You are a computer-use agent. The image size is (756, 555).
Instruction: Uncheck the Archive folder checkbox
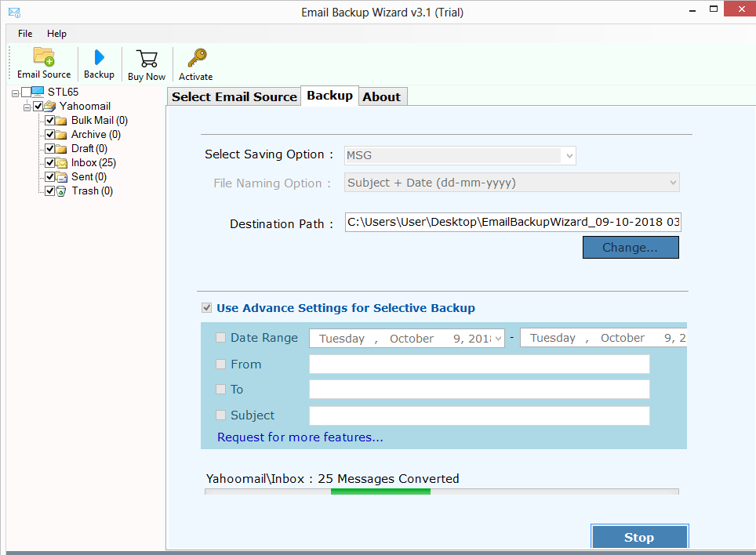pos(49,134)
